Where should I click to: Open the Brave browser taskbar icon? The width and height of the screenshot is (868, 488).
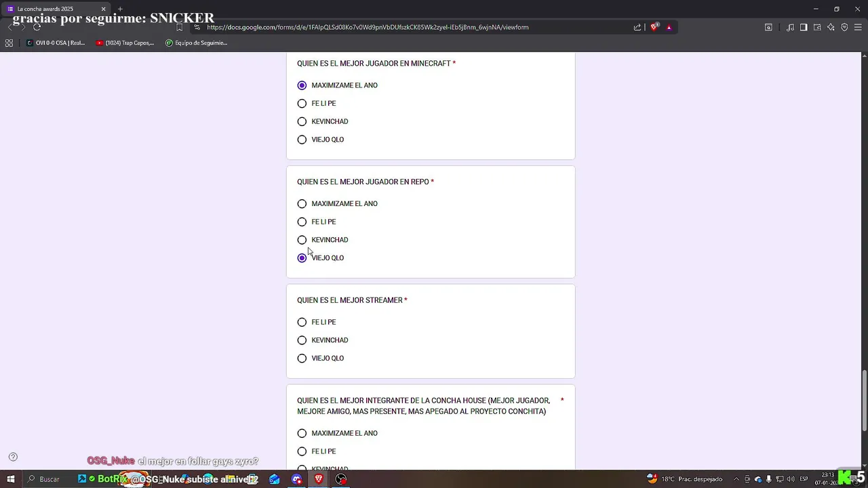click(x=319, y=479)
